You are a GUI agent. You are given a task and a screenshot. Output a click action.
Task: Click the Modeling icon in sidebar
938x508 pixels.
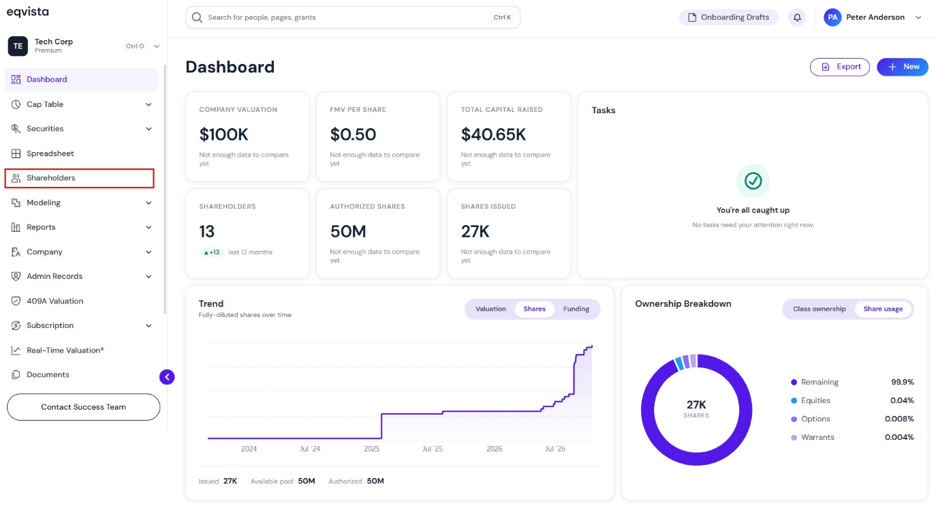click(16, 203)
